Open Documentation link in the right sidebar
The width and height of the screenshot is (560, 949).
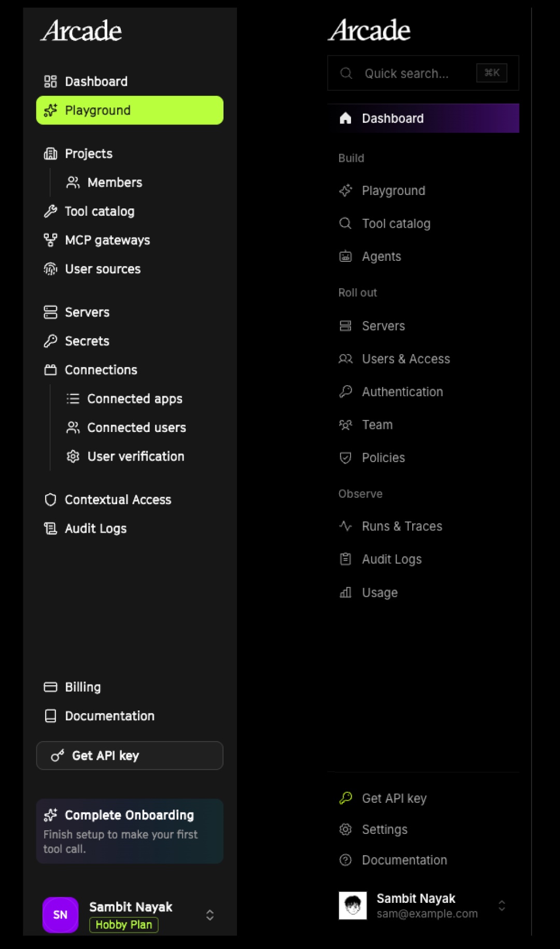[x=423, y=860]
